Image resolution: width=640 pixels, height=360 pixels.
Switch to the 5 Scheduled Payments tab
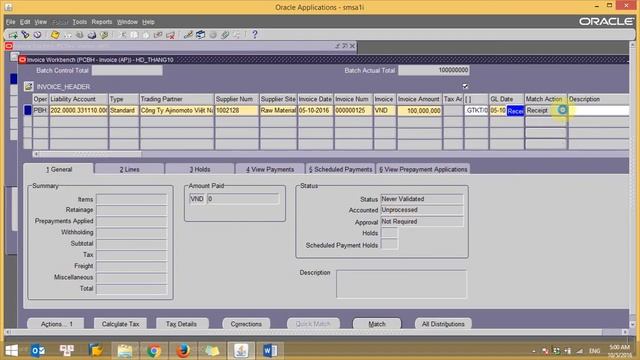[340, 169]
